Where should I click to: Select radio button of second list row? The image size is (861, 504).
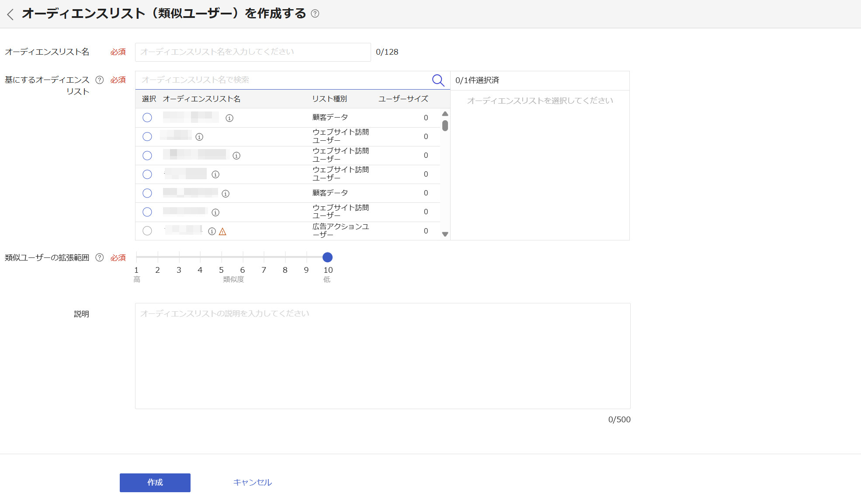click(x=147, y=136)
